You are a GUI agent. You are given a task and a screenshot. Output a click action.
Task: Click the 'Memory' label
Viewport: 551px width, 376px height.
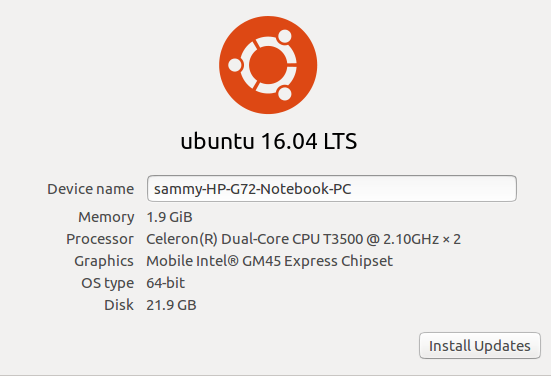pos(106,217)
